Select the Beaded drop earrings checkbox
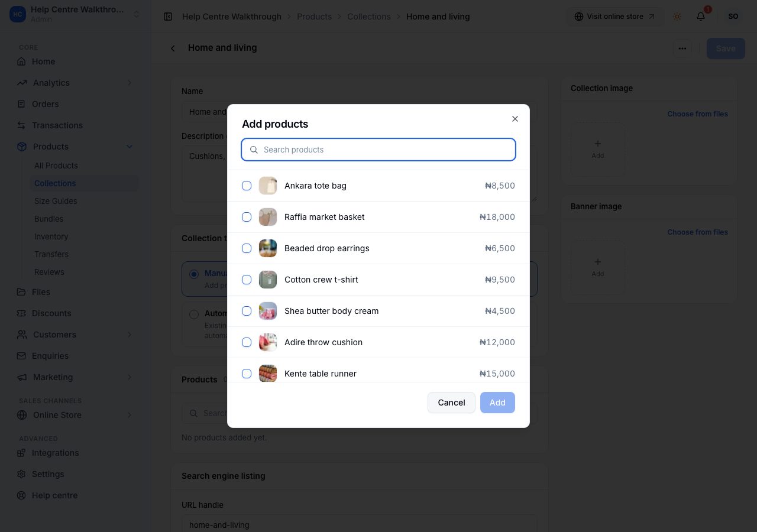The image size is (757, 532). 247,248
